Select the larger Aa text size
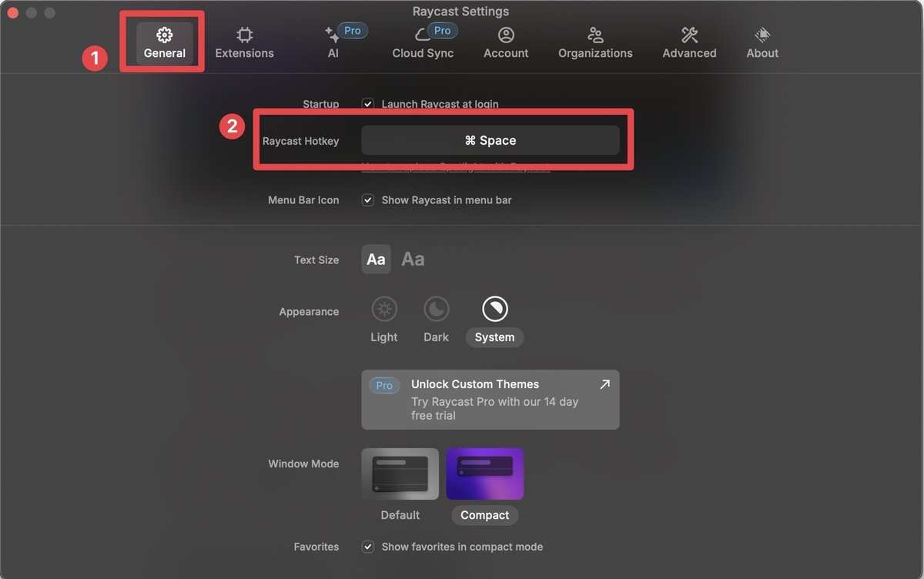The height and width of the screenshot is (579, 924). [413, 259]
